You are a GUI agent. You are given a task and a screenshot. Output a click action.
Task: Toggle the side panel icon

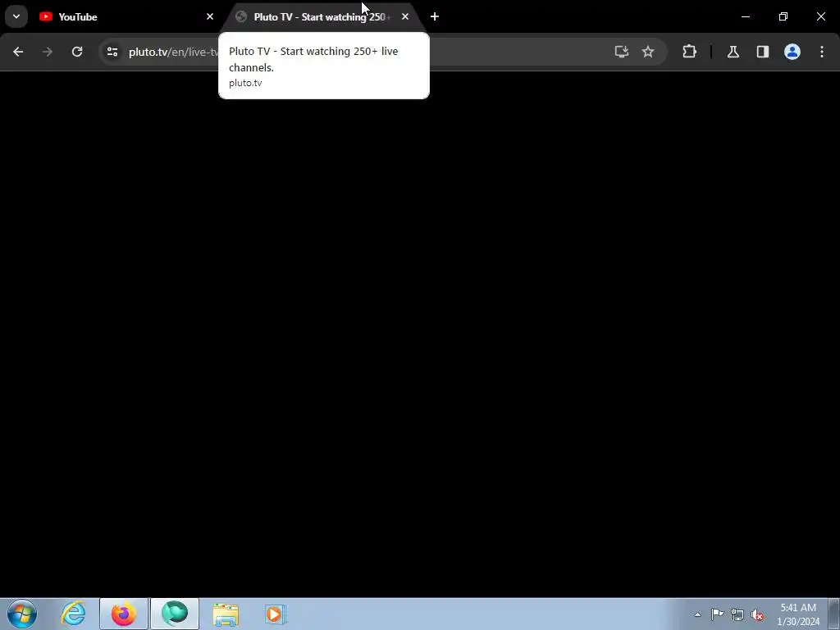coord(763,52)
